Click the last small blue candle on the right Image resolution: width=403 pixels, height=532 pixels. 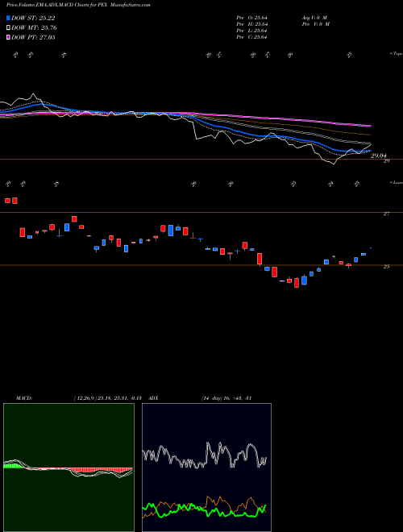371,248
